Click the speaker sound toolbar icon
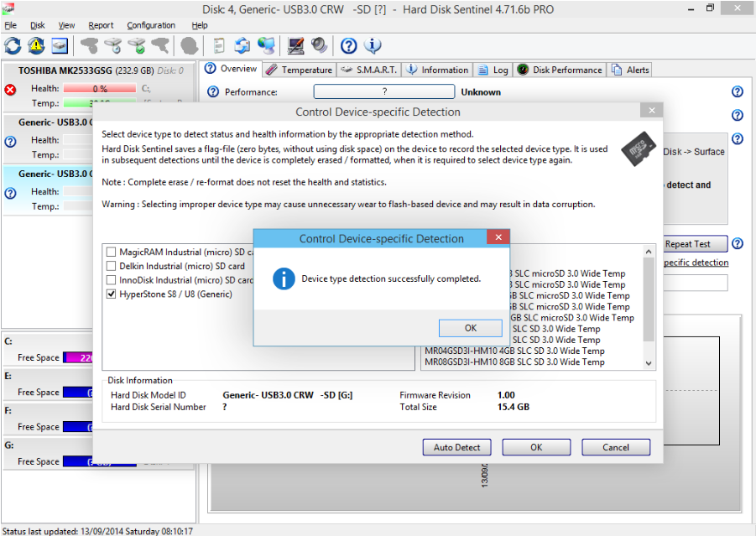This screenshot has height=536, width=756. [x=320, y=45]
